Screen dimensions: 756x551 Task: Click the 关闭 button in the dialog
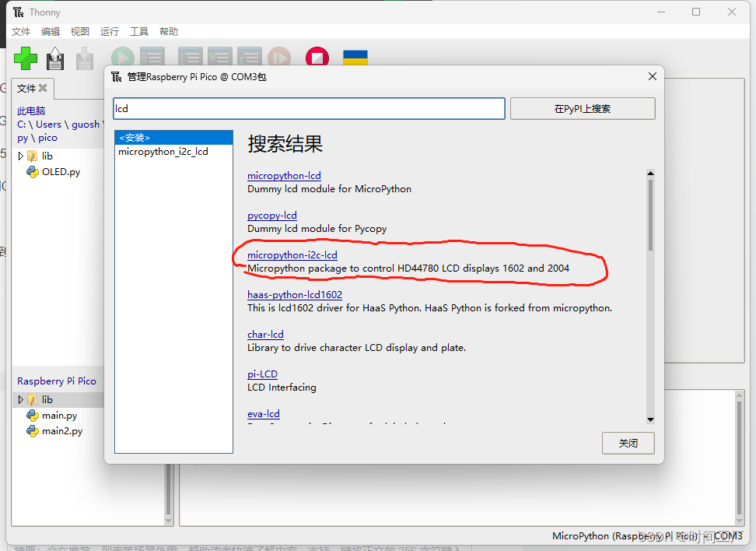coord(628,443)
